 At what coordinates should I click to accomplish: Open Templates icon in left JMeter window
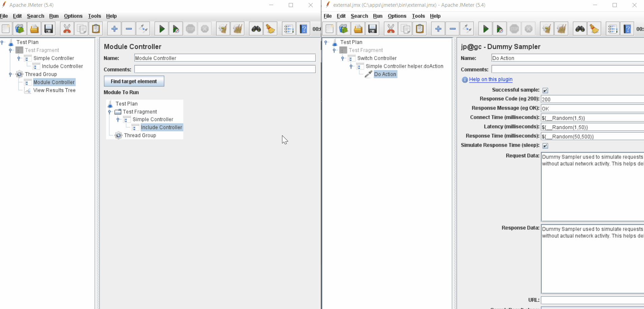click(x=20, y=29)
